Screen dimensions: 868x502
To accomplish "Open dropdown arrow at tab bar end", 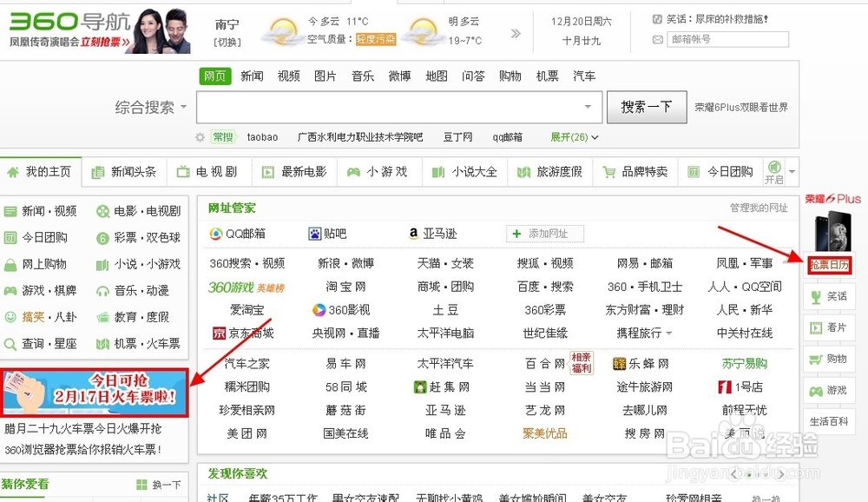I will click(792, 172).
